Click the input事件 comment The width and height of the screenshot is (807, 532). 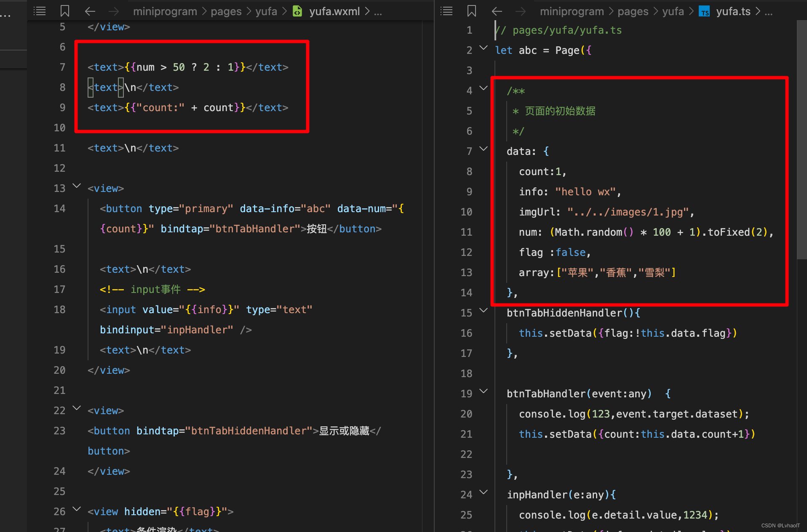(152, 289)
